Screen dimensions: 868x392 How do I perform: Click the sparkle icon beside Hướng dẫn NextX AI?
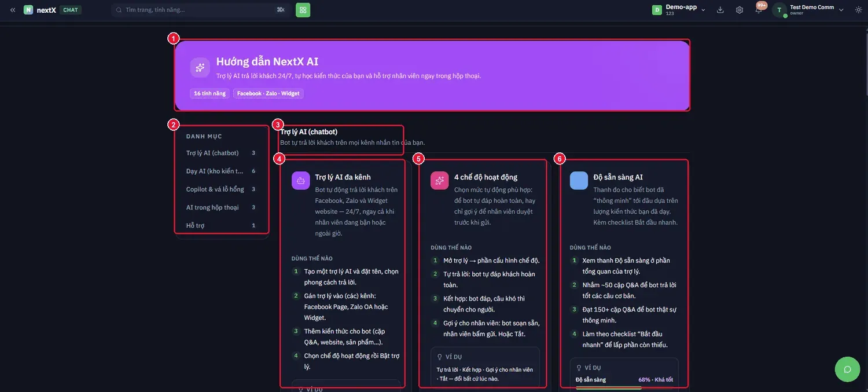(200, 67)
